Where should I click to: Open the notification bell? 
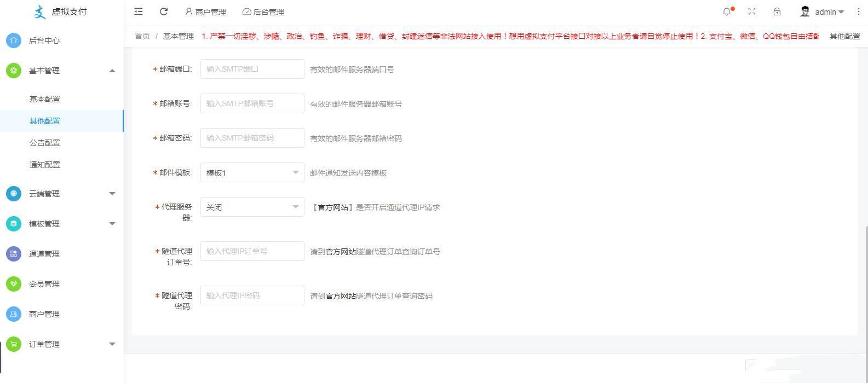727,11
